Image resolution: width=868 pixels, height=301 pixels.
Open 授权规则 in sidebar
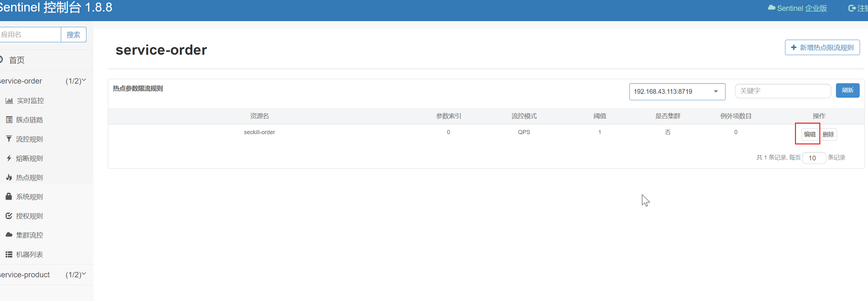pos(29,216)
